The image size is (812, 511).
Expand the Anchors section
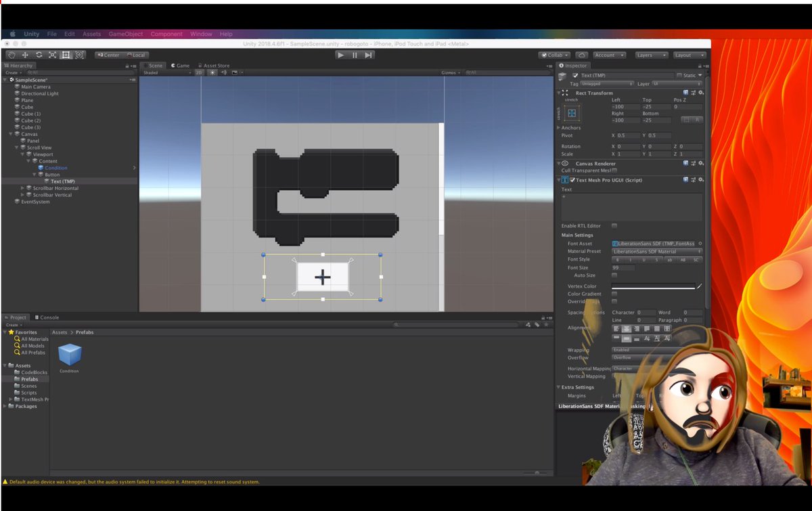[559, 127]
